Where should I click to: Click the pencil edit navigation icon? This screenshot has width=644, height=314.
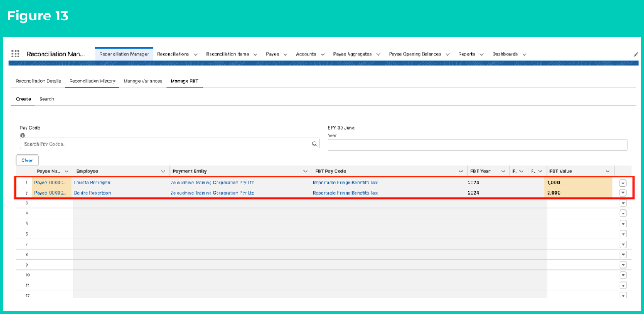point(636,54)
